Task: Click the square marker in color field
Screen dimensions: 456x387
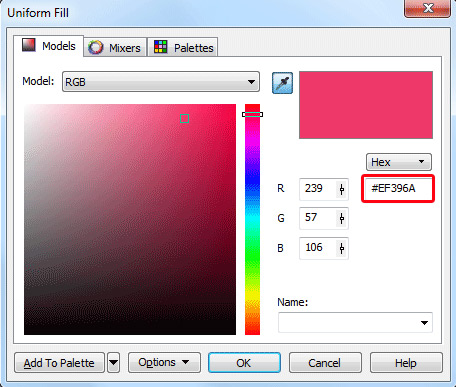Action: (x=185, y=118)
